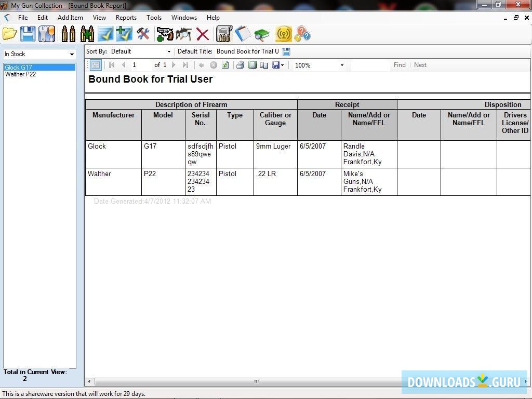Click the horizontal scrollbar under the report
The width and height of the screenshot is (532, 399).
(256, 381)
